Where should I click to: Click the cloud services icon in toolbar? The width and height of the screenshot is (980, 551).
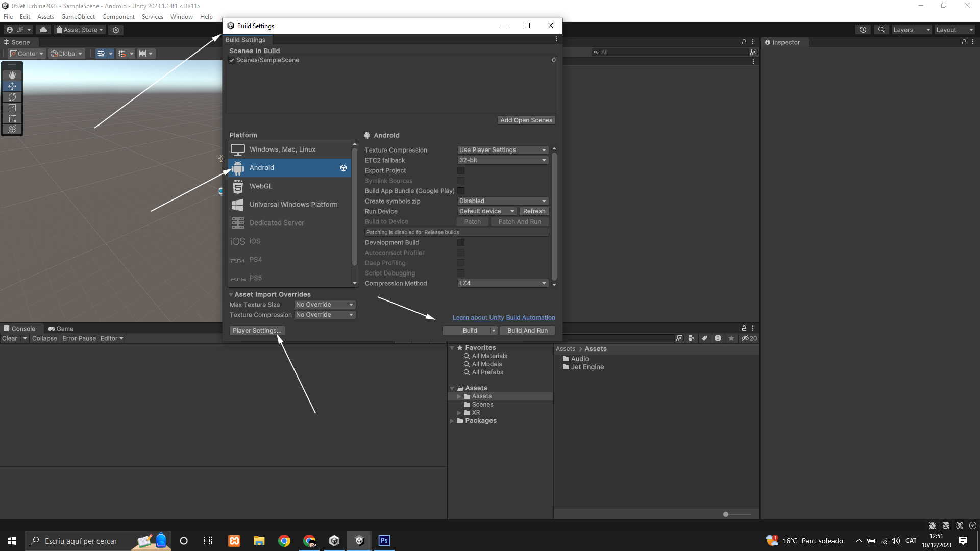pos(43,30)
